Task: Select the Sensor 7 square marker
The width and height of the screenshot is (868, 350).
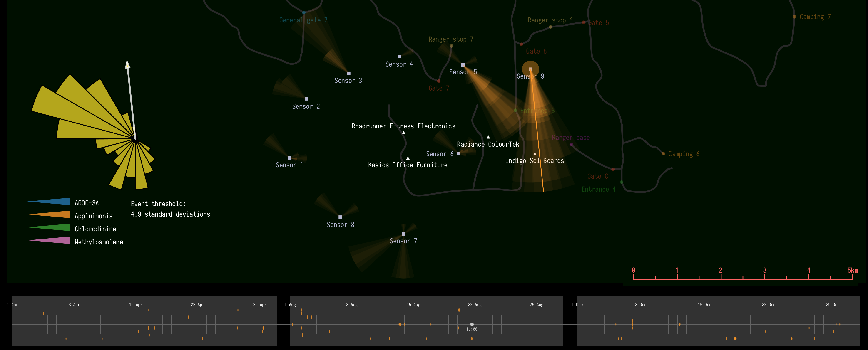Action: 404,234
